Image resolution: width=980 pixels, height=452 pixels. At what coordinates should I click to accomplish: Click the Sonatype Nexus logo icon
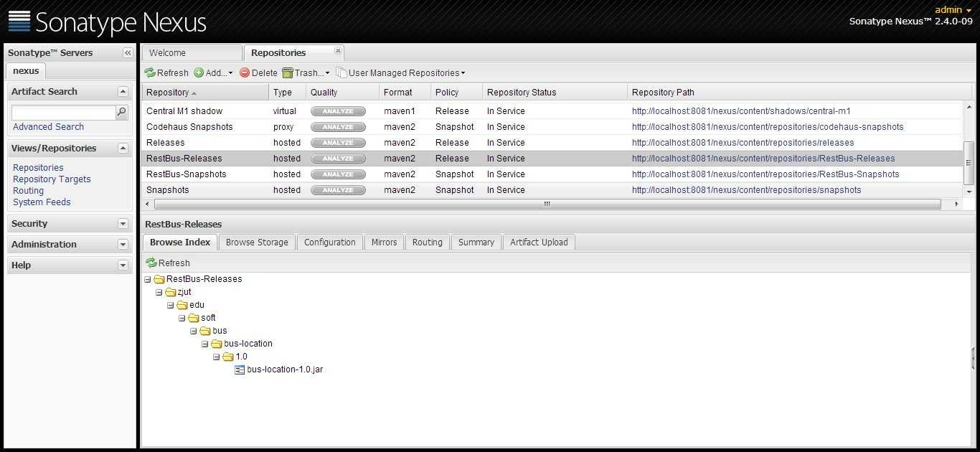(19, 22)
